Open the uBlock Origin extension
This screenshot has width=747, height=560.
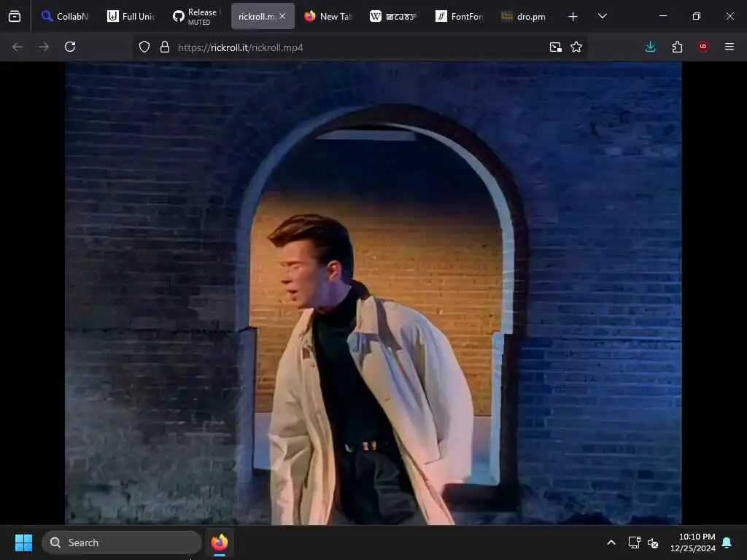703,47
